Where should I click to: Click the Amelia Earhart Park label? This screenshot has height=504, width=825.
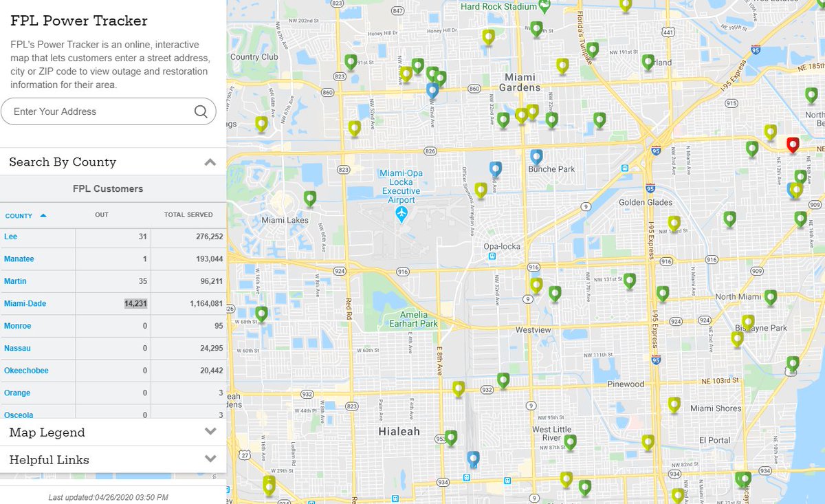pyautogui.click(x=413, y=319)
